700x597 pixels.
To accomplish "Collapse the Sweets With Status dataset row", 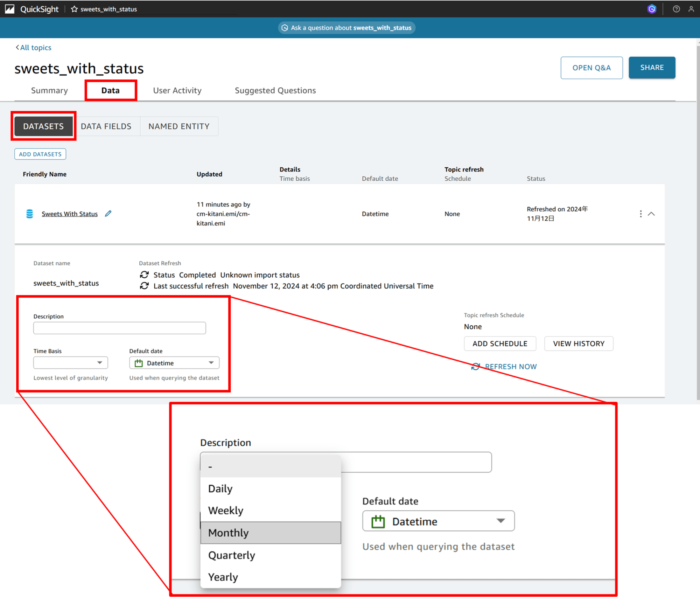I will (x=651, y=214).
